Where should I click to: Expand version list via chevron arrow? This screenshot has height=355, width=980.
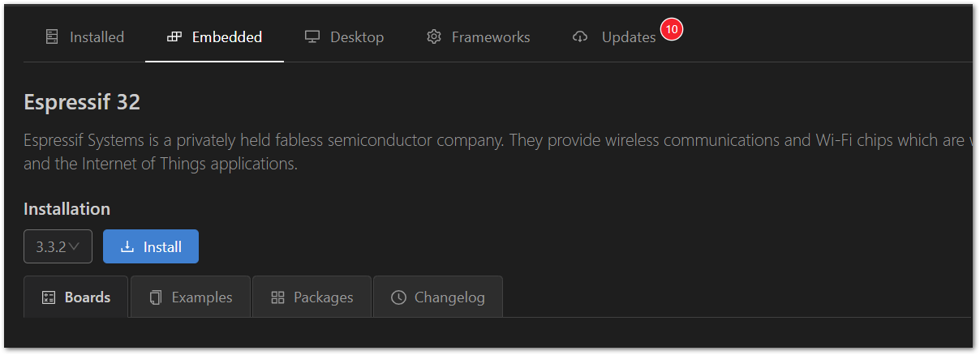coord(74,246)
